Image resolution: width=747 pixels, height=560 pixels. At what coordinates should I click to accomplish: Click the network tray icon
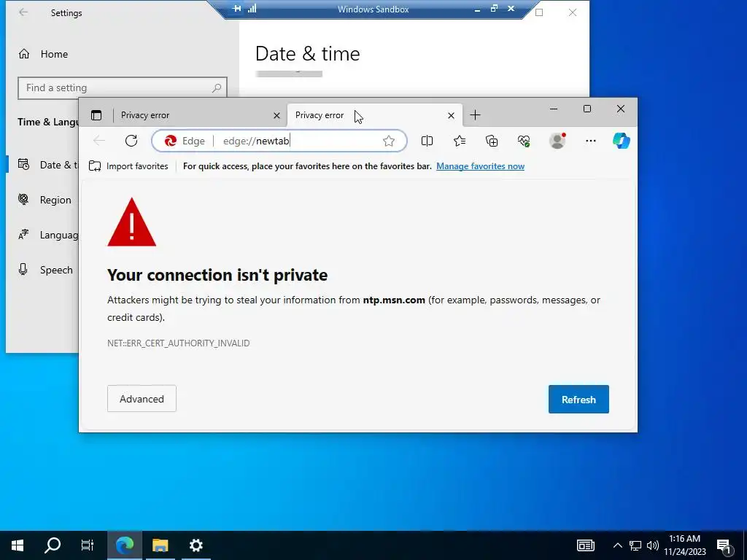[635, 545]
